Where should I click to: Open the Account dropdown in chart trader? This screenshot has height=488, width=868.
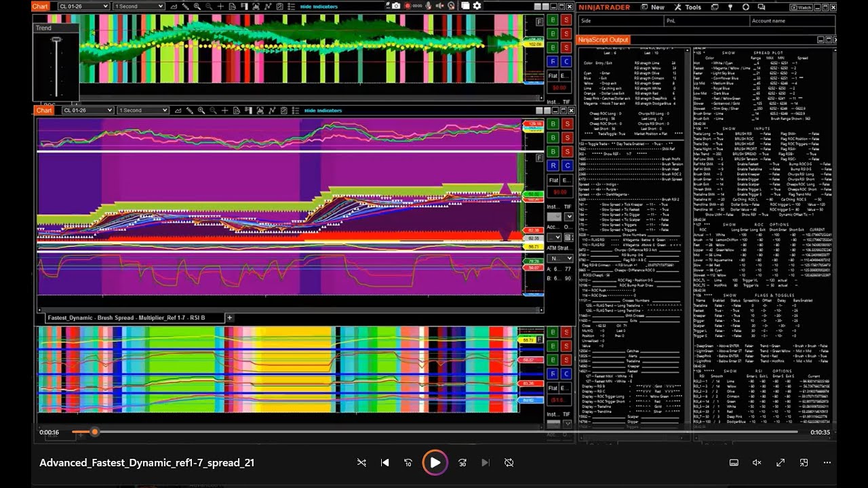tap(554, 237)
